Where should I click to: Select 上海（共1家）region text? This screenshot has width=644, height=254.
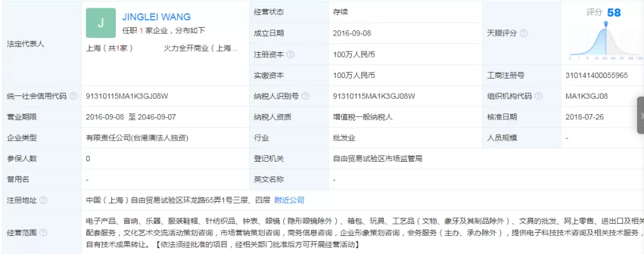[x=109, y=48]
